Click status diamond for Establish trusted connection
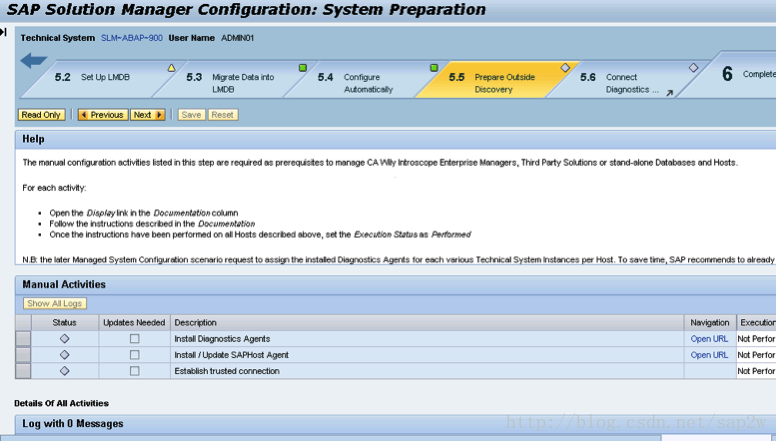777x442 pixels. coord(64,371)
